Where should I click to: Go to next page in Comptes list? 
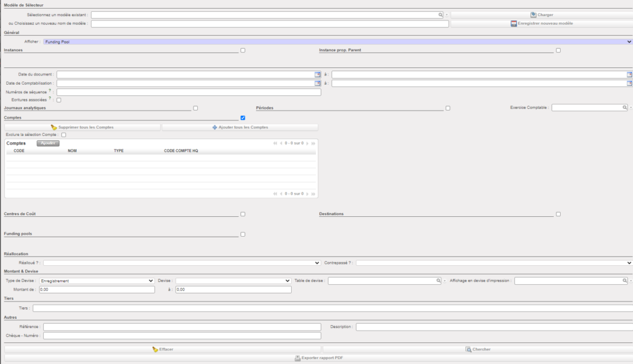click(308, 143)
